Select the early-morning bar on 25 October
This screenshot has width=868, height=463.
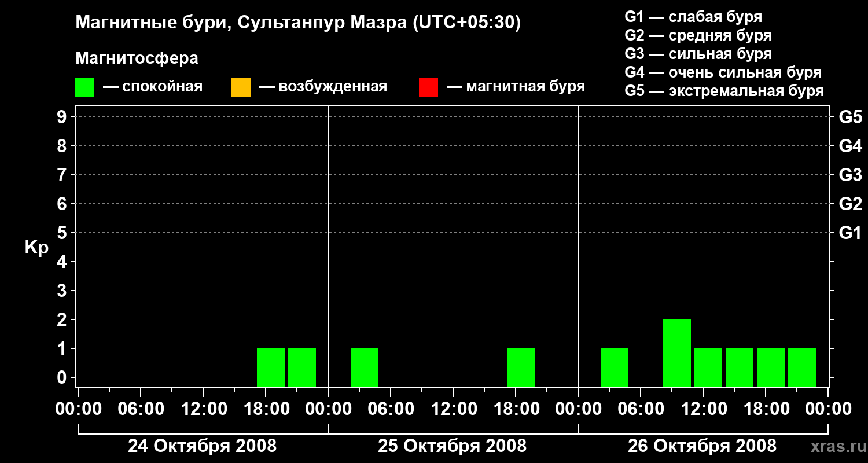[365, 367]
